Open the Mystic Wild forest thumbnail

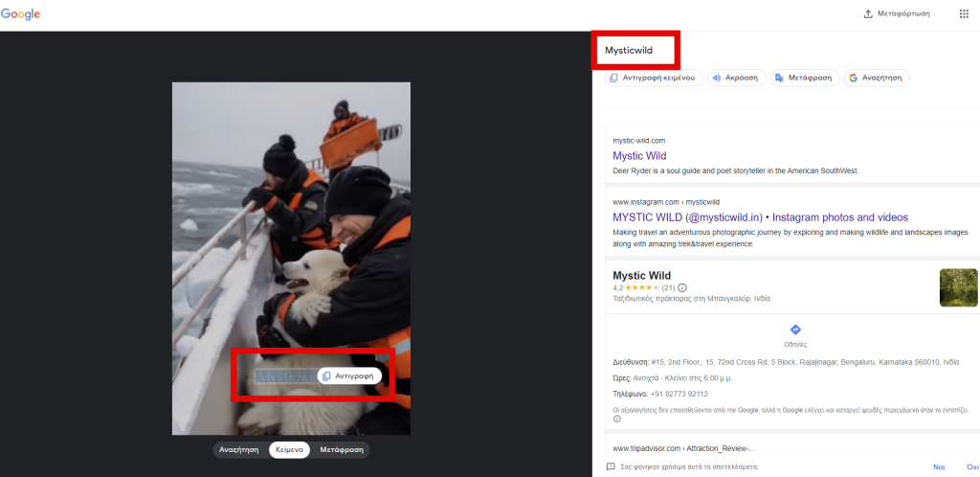tap(958, 287)
